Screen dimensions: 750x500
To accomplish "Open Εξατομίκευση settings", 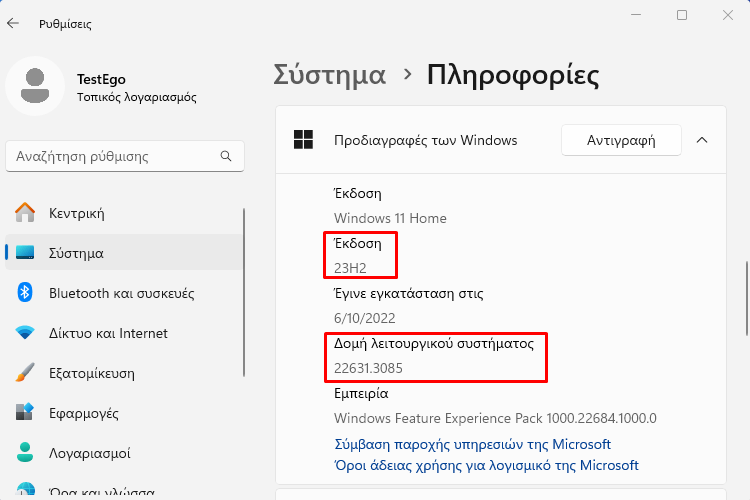I will pos(124,373).
